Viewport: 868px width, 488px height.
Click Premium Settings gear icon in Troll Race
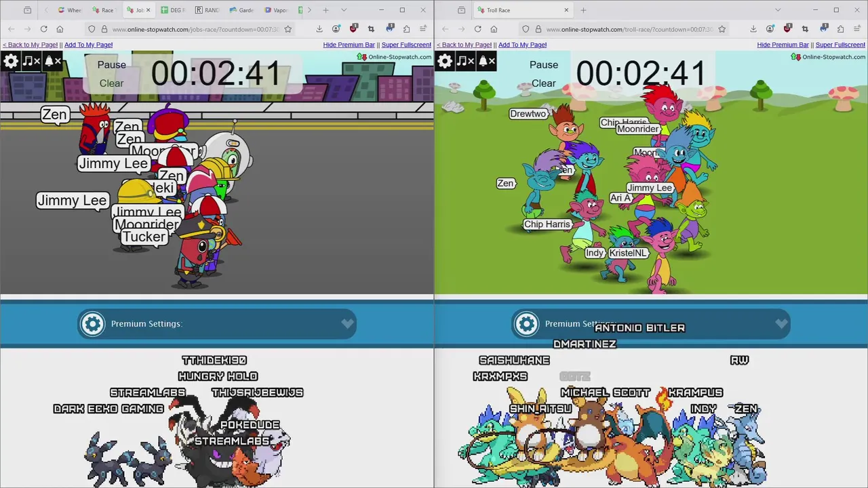tap(526, 324)
